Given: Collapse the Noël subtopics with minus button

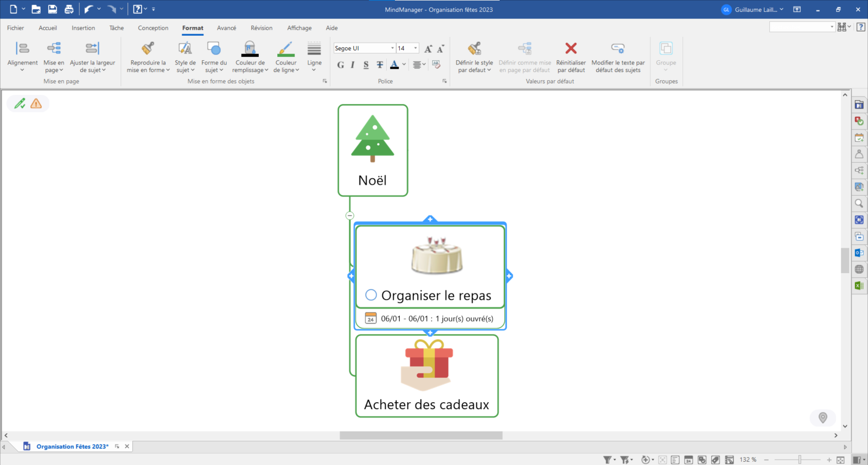Looking at the screenshot, I should pyautogui.click(x=350, y=216).
